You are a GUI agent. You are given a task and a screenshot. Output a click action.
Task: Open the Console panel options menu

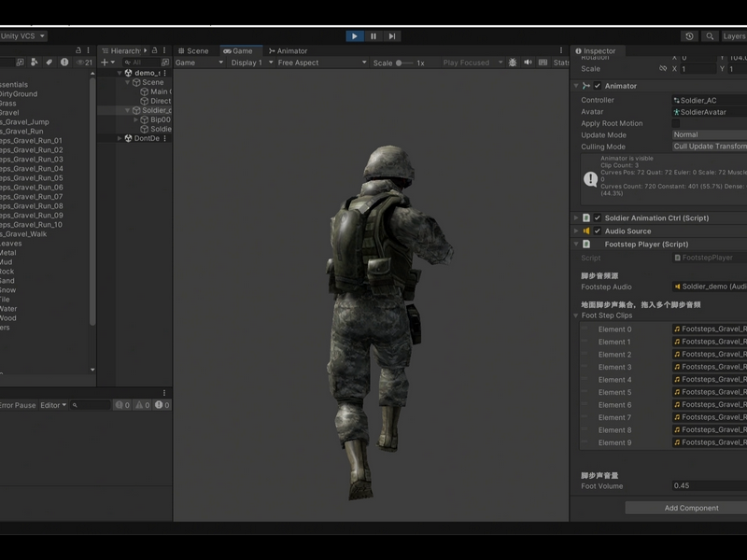coord(164,393)
